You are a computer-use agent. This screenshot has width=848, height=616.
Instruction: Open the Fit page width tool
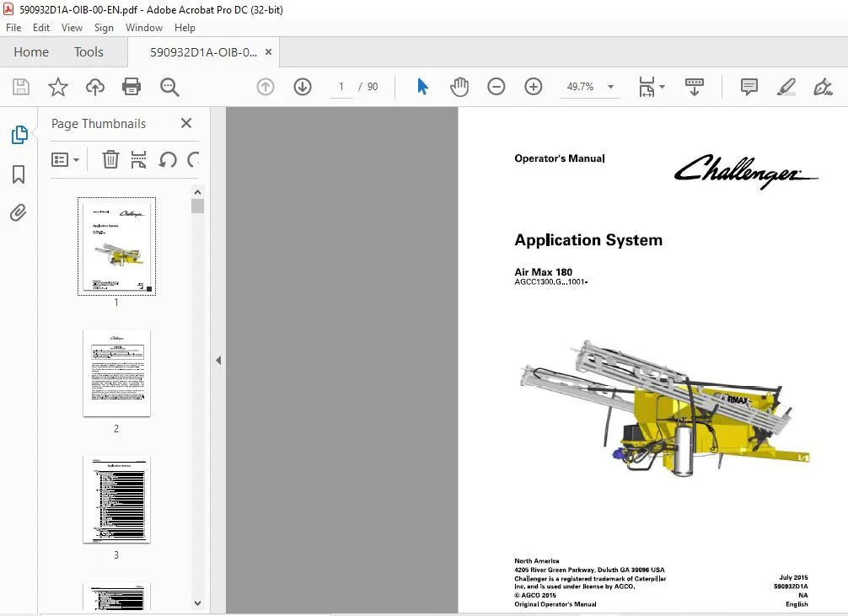pyautogui.click(x=647, y=87)
